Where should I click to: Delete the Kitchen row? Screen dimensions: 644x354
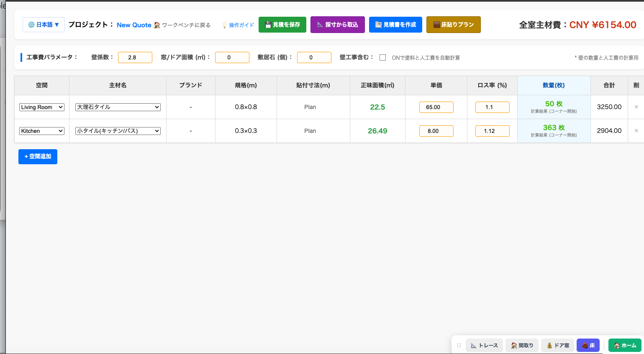click(x=636, y=131)
